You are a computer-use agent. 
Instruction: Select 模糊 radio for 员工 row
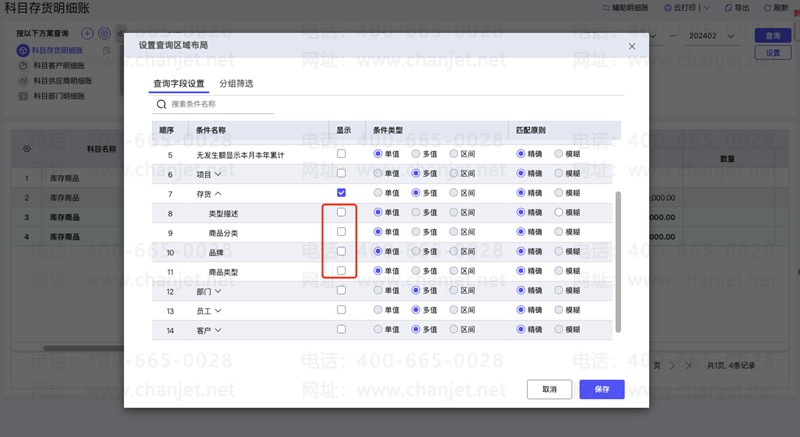[x=559, y=310]
